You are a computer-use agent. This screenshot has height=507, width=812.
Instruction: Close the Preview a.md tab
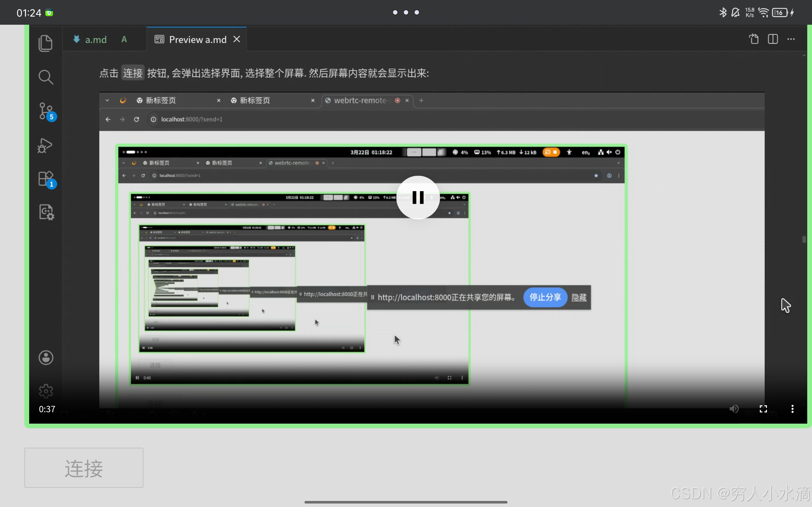point(237,39)
